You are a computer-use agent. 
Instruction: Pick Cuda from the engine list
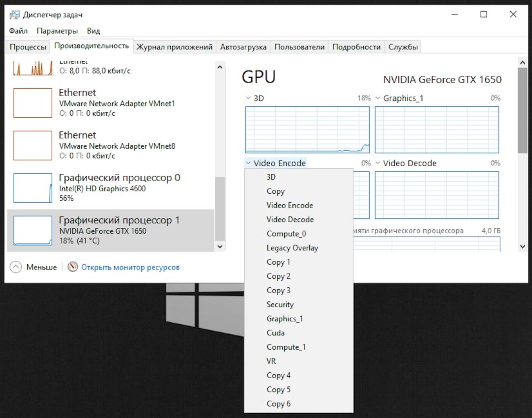[299, 333]
